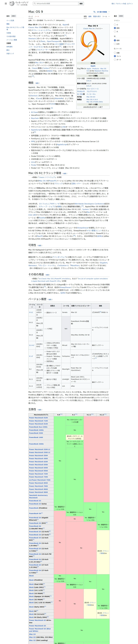Jump to 脚注 in sidebar contents

[x=8, y=50]
